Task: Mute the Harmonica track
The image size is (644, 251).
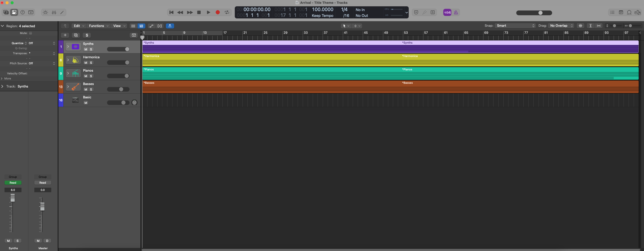Action: [86, 63]
